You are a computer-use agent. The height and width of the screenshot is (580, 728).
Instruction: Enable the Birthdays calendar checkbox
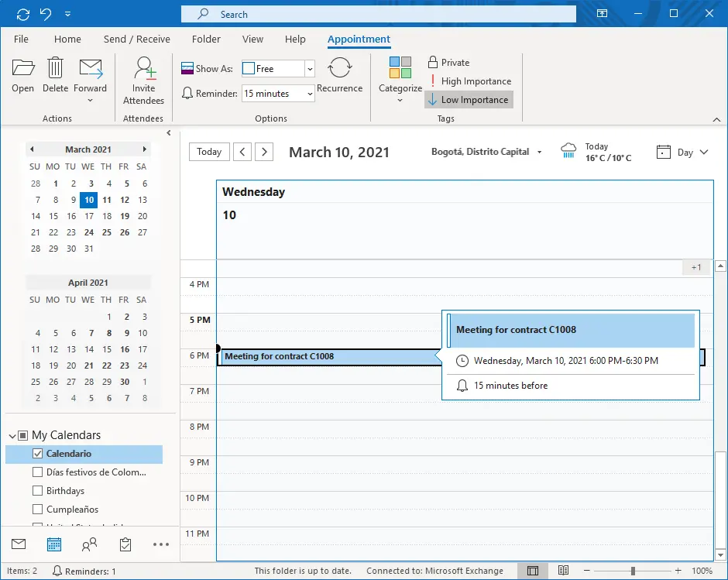tap(38, 491)
